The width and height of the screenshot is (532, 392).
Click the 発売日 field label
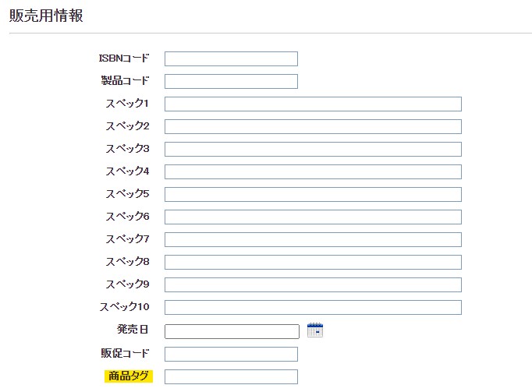(133, 330)
